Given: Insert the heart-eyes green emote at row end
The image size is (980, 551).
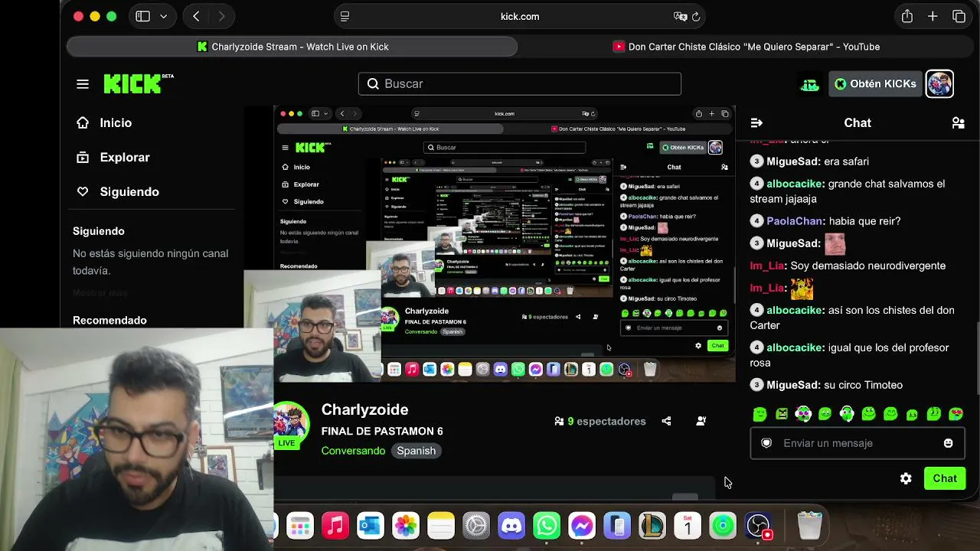Looking at the screenshot, I should (955, 414).
